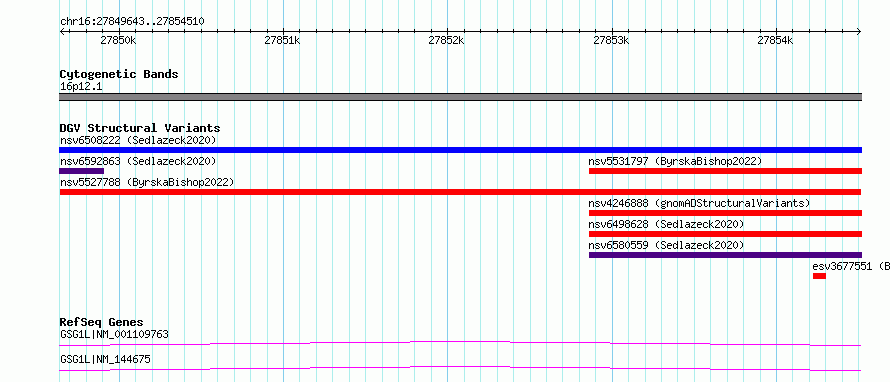890x382 pixels.
Task: Open nsv5531797 (ByrskaBishop2022) label
Action: coord(675,161)
